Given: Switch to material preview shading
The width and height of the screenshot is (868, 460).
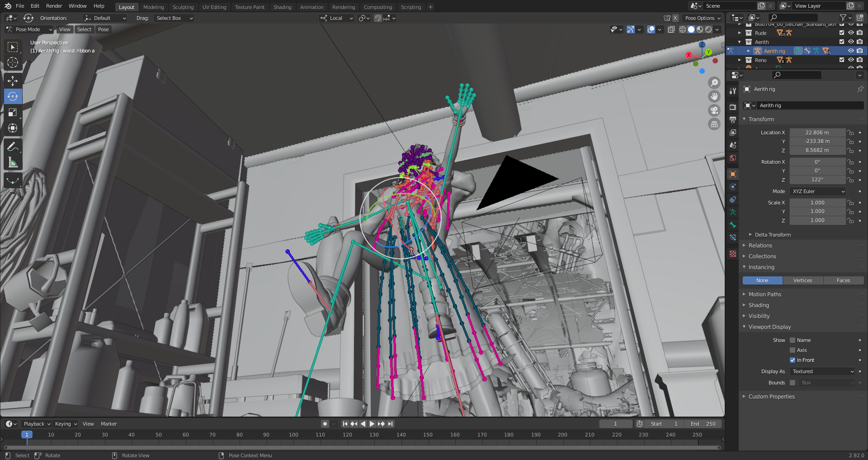Looking at the screenshot, I should tap(700, 29).
